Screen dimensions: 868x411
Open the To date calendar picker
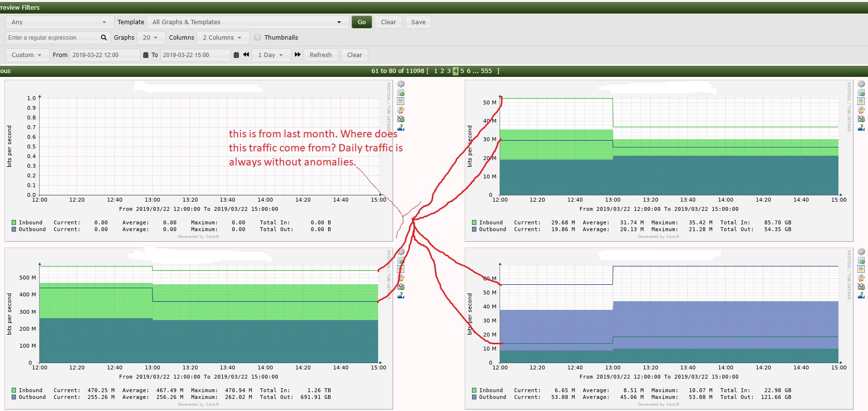(236, 55)
